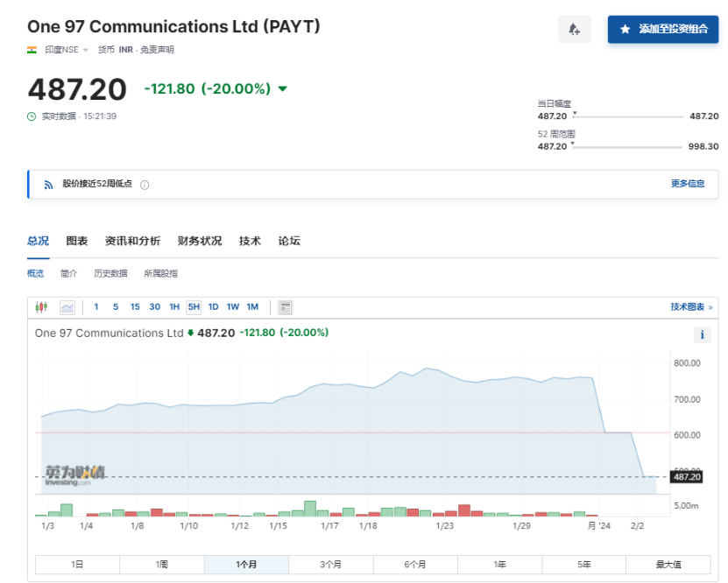Image resolution: width=728 pixels, height=583 pixels.
Task: Set chart interval to 1H
Action: coord(174,307)
